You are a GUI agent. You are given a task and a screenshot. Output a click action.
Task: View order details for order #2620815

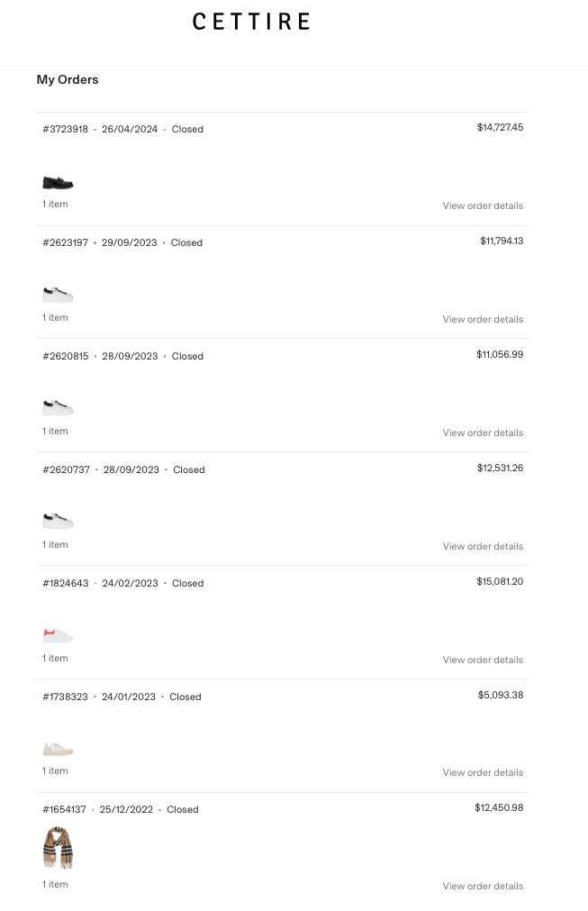483,433
